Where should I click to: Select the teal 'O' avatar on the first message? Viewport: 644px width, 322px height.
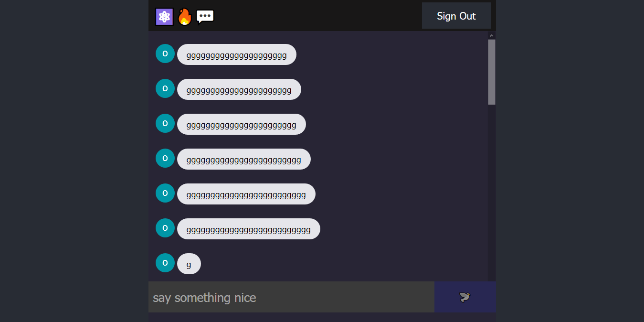(x=165, y=54)
